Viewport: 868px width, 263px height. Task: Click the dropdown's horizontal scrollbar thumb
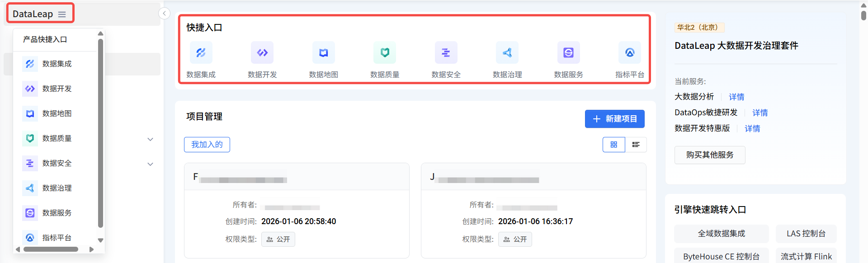pos(51,249)
